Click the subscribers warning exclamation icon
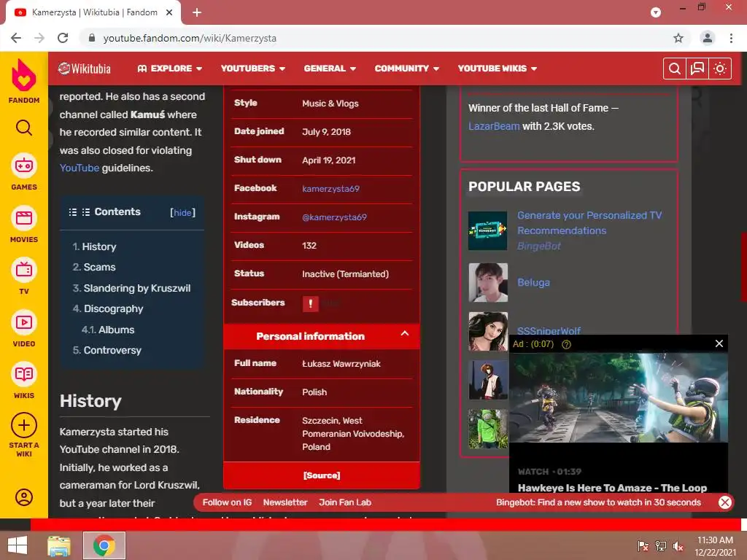Viewport: 747px width, 560px height. pyautogui.click(x=310, y=303)
